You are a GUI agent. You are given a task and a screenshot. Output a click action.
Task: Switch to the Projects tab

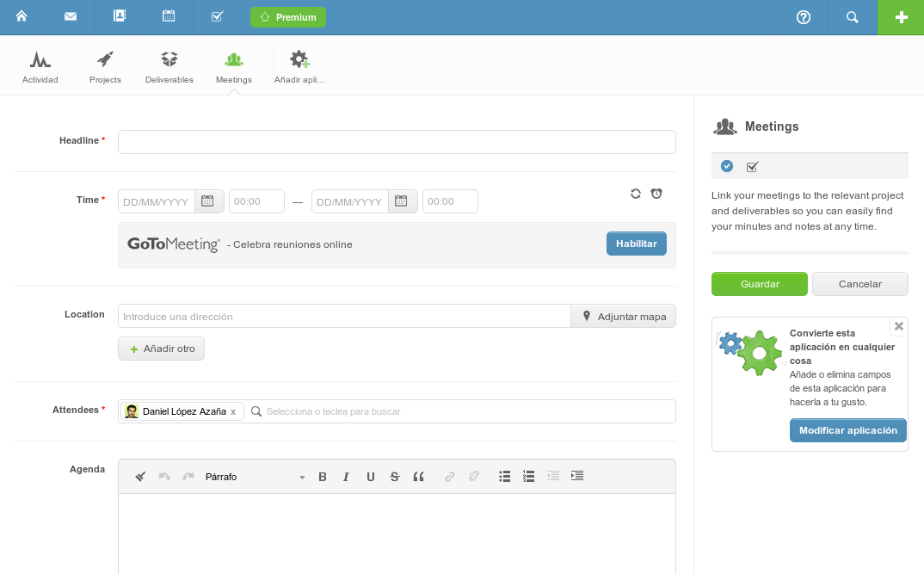(105, 67)
